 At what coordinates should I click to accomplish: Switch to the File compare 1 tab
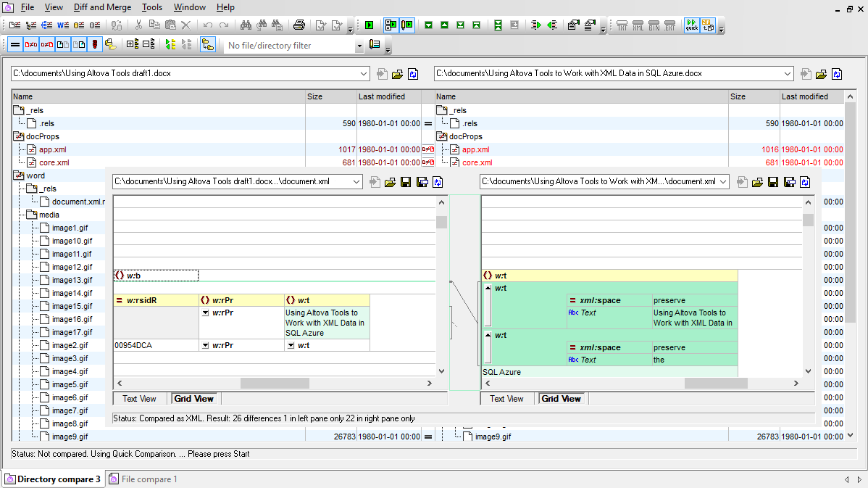point(143,479)
